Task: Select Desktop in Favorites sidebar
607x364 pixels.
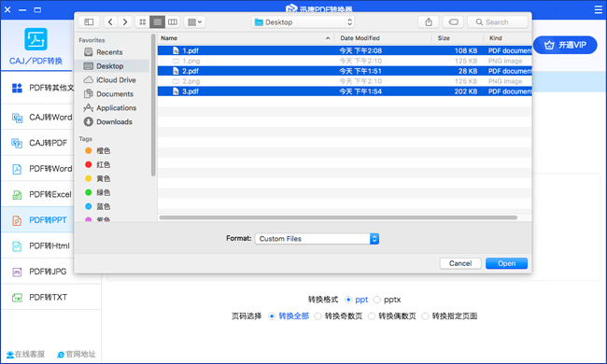Action: [111, 66]
